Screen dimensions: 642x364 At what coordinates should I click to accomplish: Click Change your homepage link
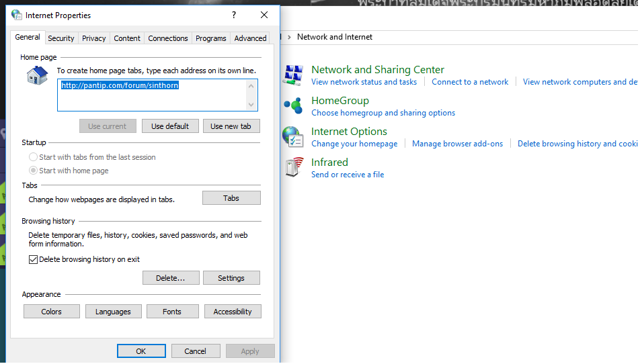click(x=354, y=144)
